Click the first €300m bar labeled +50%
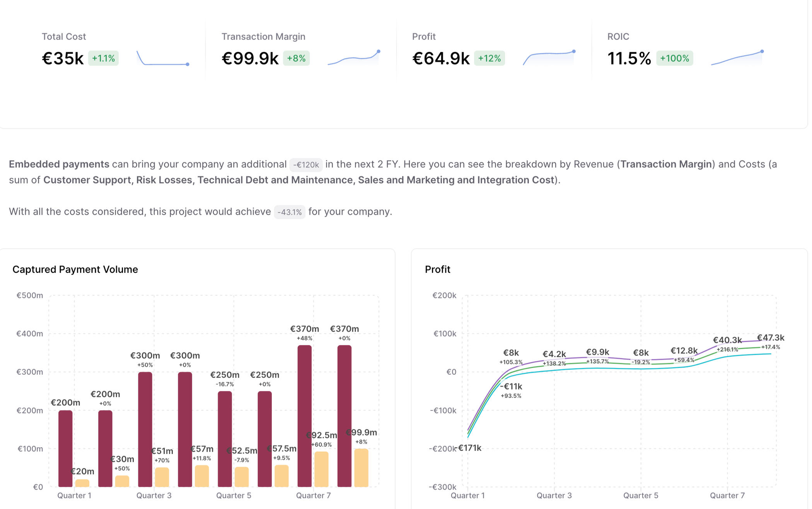The width and height of the screenshot is (812, 509). click(145, 429)
